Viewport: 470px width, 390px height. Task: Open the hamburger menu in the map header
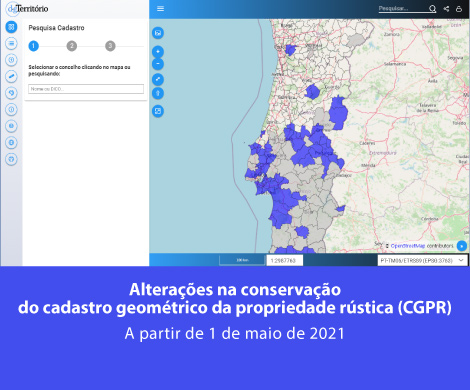click(160, 9)
